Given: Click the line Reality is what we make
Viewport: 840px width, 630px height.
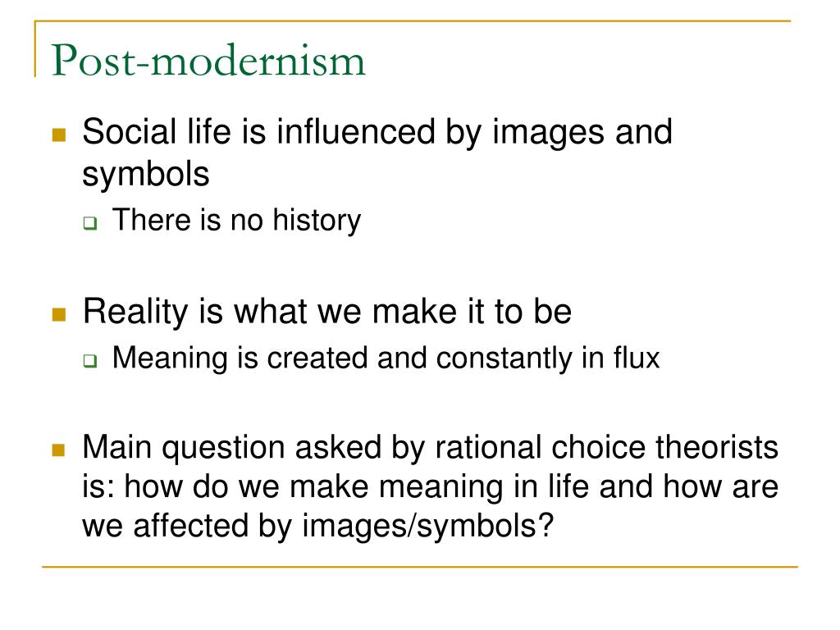Looking at the screenshot, I should coord(327,312).
